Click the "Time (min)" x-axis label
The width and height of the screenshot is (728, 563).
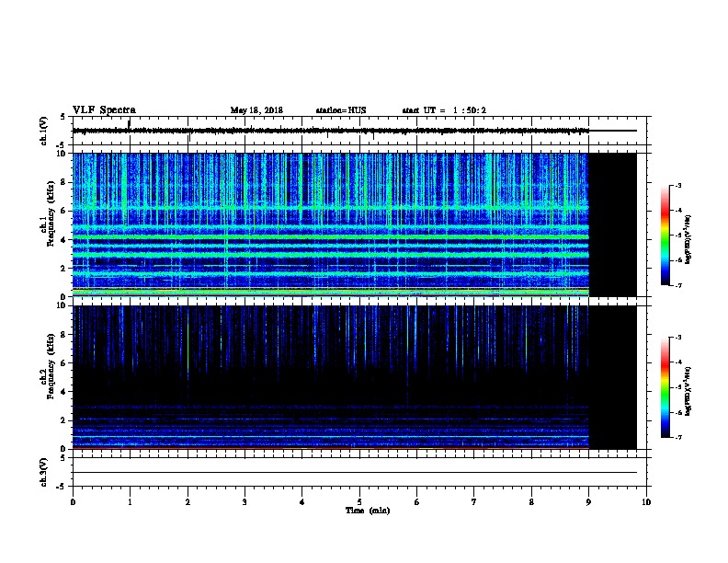pyautogui.click(x=368, y=511)
